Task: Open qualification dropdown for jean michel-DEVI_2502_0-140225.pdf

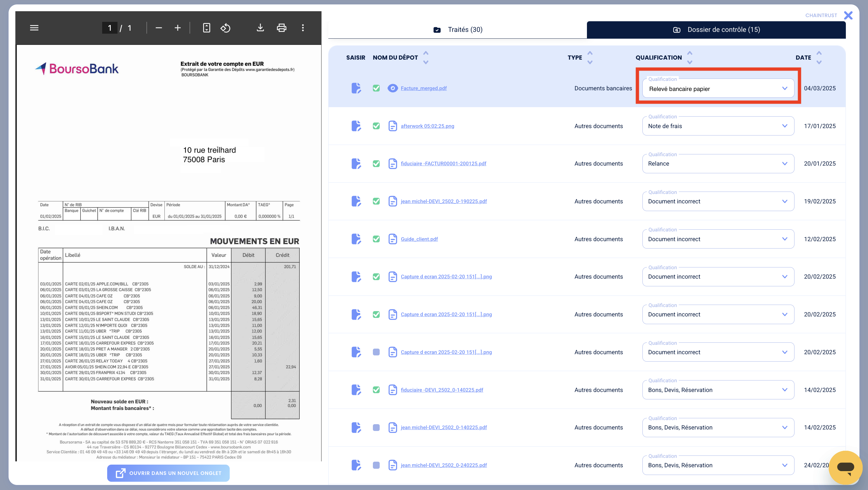Action: (x=718, y=428)
